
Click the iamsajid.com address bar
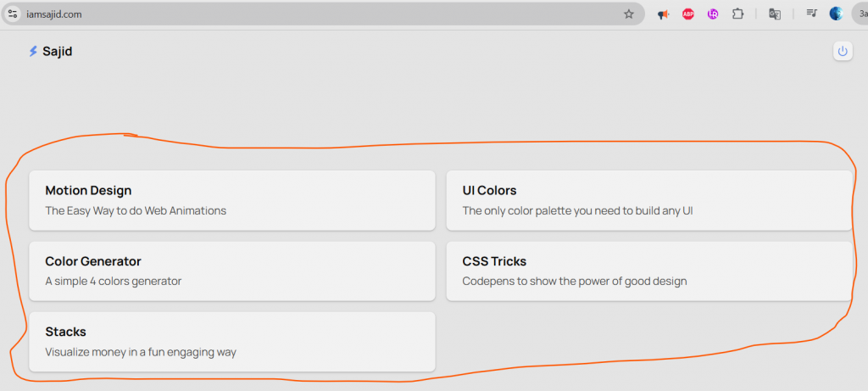322,14
